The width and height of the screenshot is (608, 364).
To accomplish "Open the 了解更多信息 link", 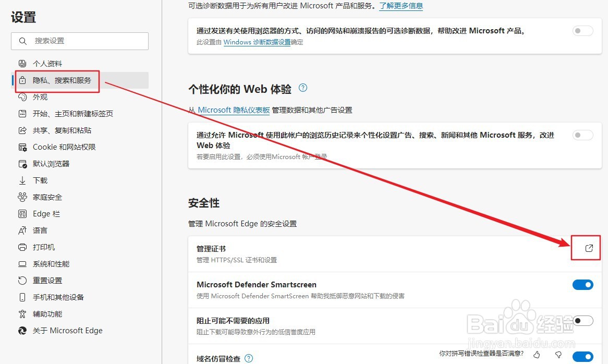I will [401, 6].
